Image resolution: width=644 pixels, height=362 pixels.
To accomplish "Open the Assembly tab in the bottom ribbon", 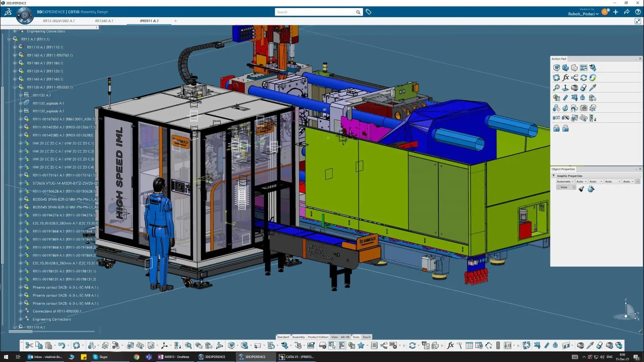I will [x=298, y=337].
